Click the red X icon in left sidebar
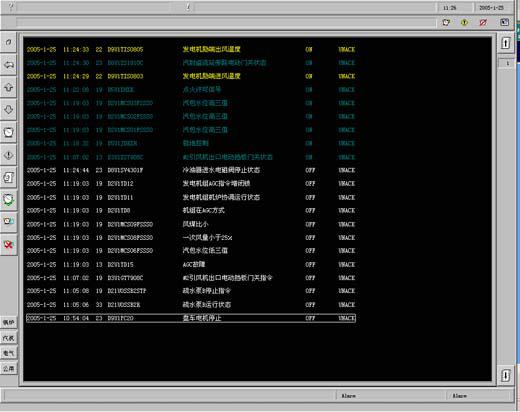 pyautogui.click(x=9, y=245)
